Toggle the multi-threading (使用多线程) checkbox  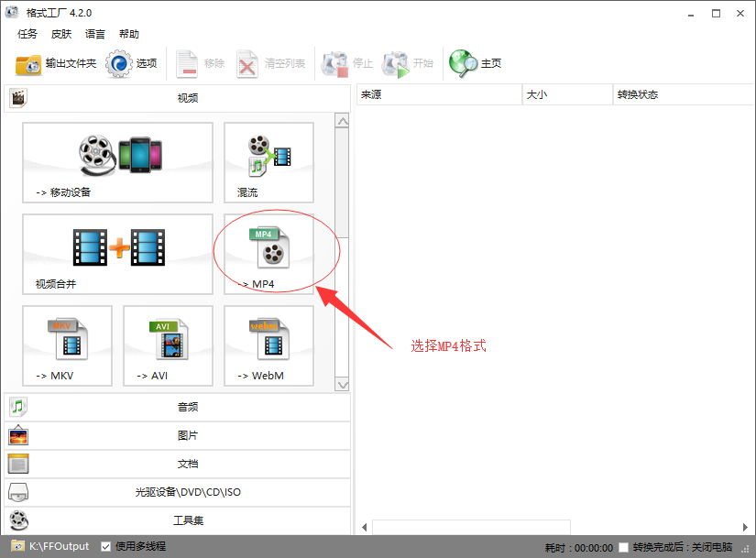point(106,546)
